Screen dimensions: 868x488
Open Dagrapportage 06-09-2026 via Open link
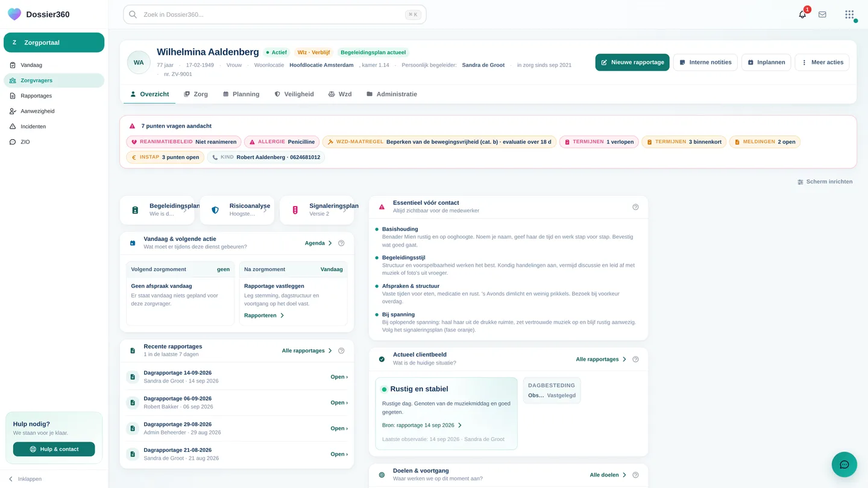tap(339, 402)
